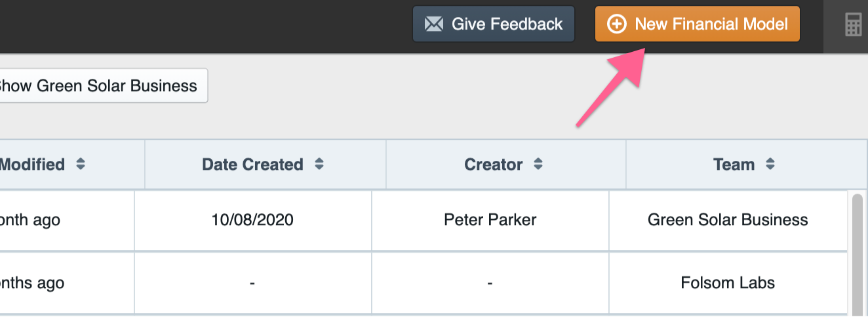Image resolution: width=868 pixels, height=321 pixels.
Task: Select the Folsom Labs team cell
Action: pos(728,283)
